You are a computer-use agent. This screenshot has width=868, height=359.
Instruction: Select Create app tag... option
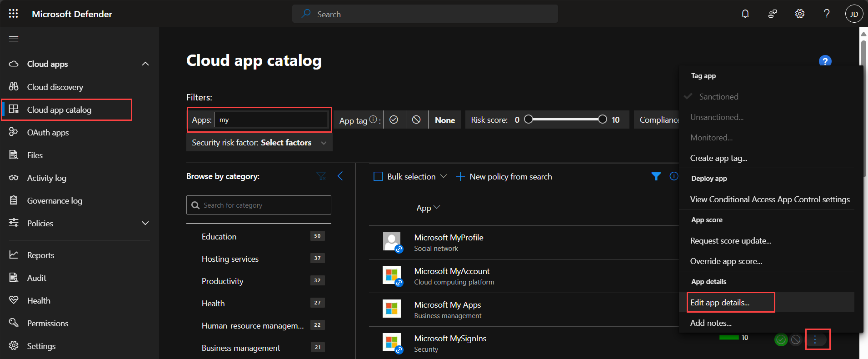pos(718,158)
